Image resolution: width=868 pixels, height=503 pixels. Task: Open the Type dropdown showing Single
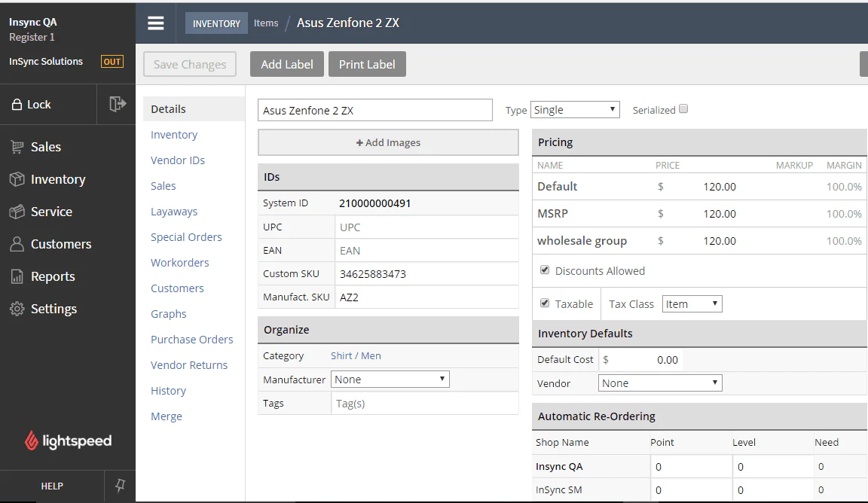pos(575,108)
